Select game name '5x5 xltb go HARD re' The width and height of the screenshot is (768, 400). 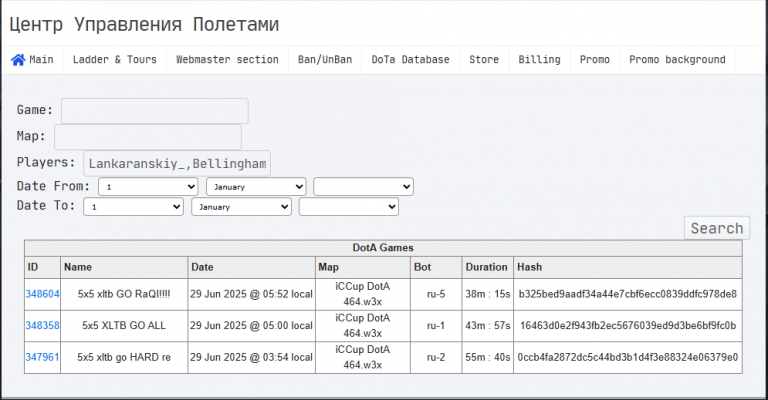coord(124,357)
